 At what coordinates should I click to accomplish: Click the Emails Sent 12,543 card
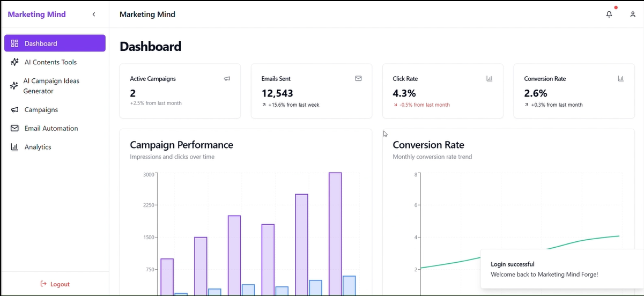point(311,91)
